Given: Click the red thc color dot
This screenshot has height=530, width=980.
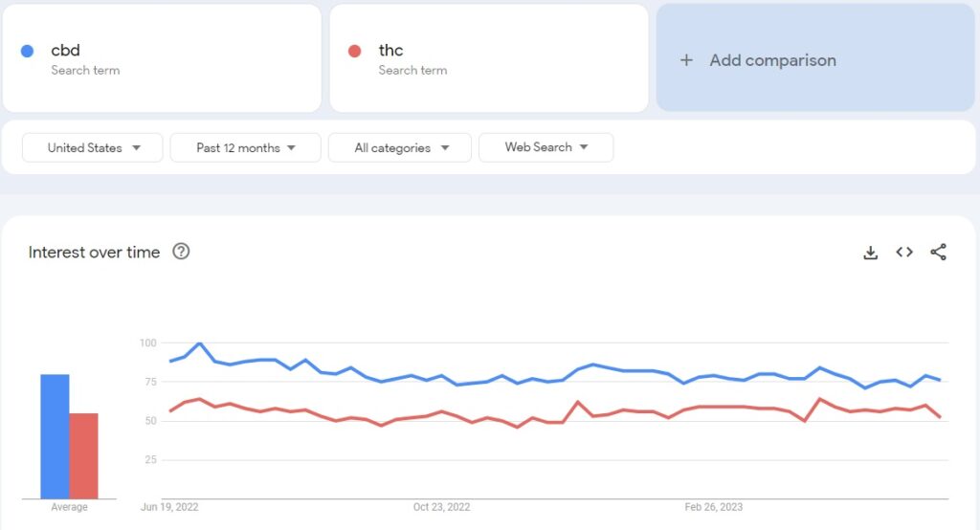Looking at the screenshot, I should pyautogui.click(x=355, y=52).
